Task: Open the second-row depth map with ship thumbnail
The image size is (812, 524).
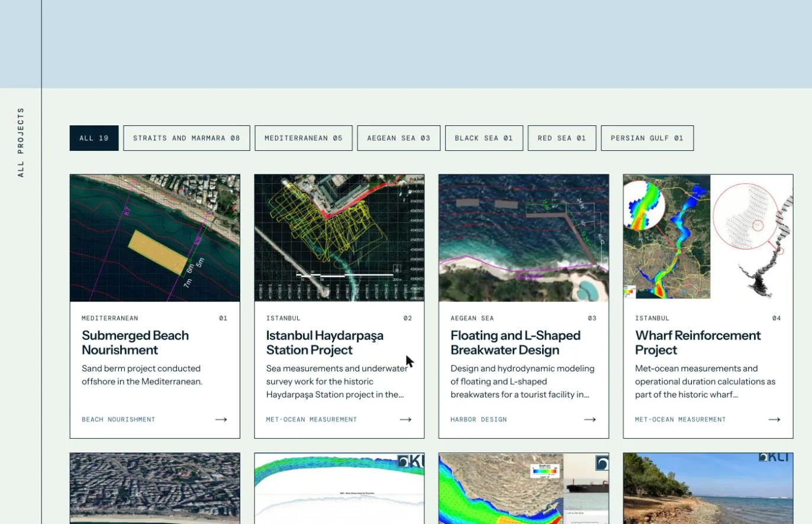Action: coord(524,489)
